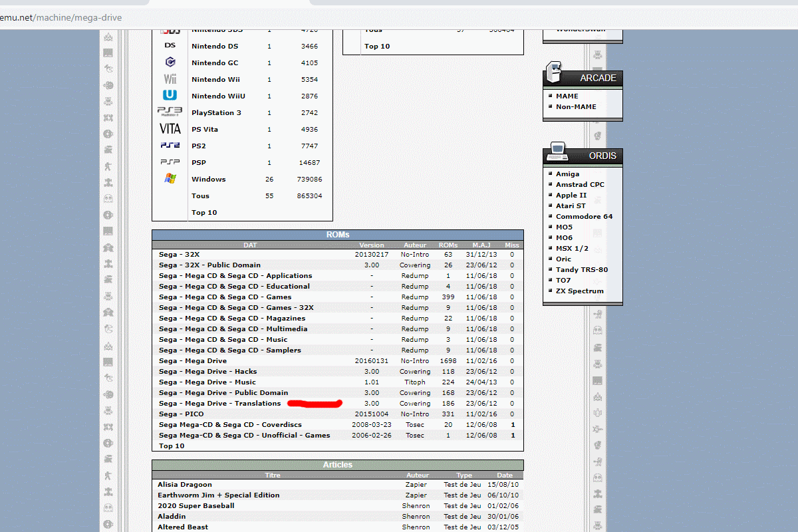This screenshot has width=798, height=532.
Task: Open Sega - Mega Drive - Public Domain entry
Action: click(223, 392)
